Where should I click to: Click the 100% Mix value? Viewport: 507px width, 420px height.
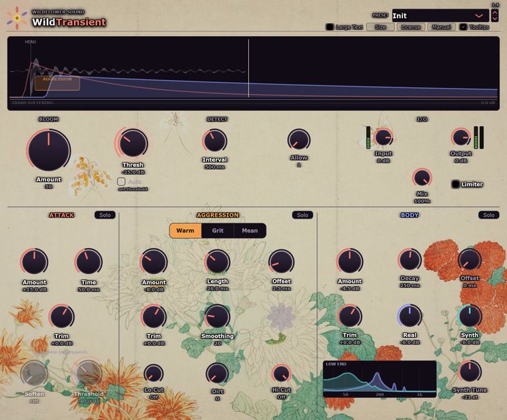(x=422, y=201)
